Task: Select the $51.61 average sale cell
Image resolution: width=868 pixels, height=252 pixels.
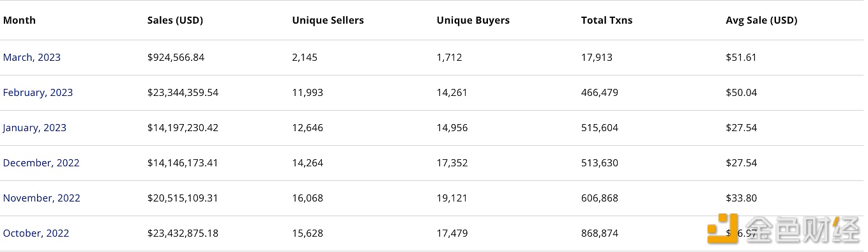Action: (x=741, y=58)
